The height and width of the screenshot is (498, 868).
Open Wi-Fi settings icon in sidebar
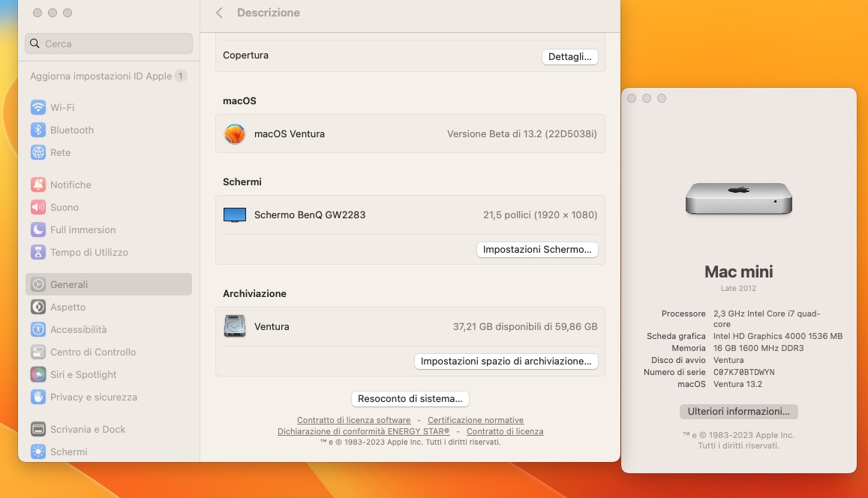38,107
